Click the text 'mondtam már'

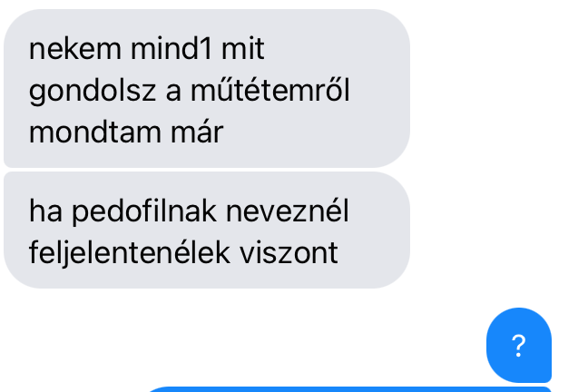126,132
